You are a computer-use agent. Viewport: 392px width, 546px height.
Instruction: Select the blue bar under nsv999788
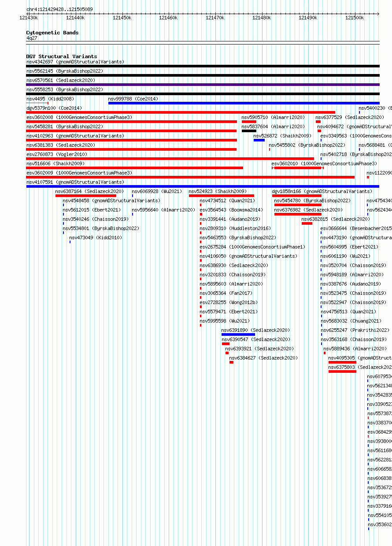tap(244, 103)
